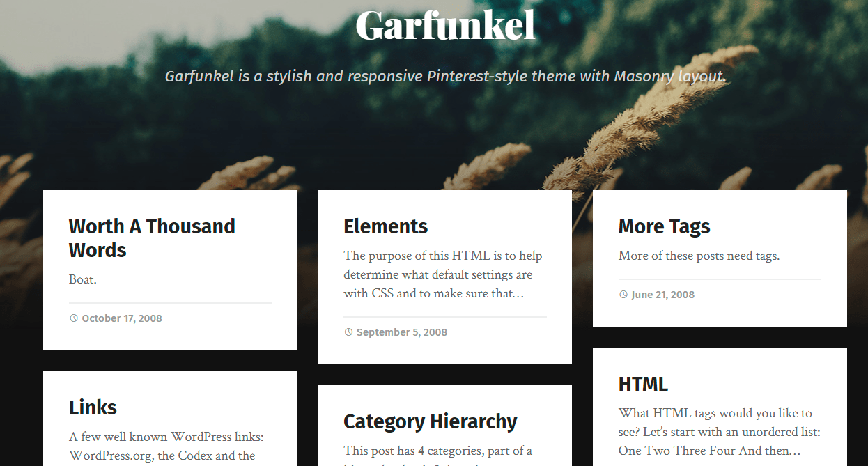Click the excerpt 'This post has 4 categories'
The height and width of the screenshot is (466, 868).
pos(438,455)
